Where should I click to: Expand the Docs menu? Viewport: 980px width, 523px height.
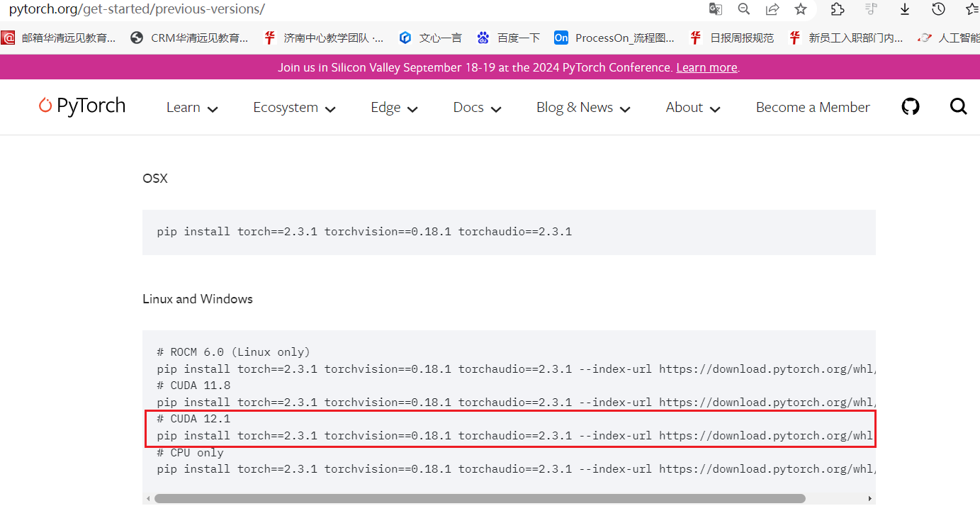tap(477, 107)
